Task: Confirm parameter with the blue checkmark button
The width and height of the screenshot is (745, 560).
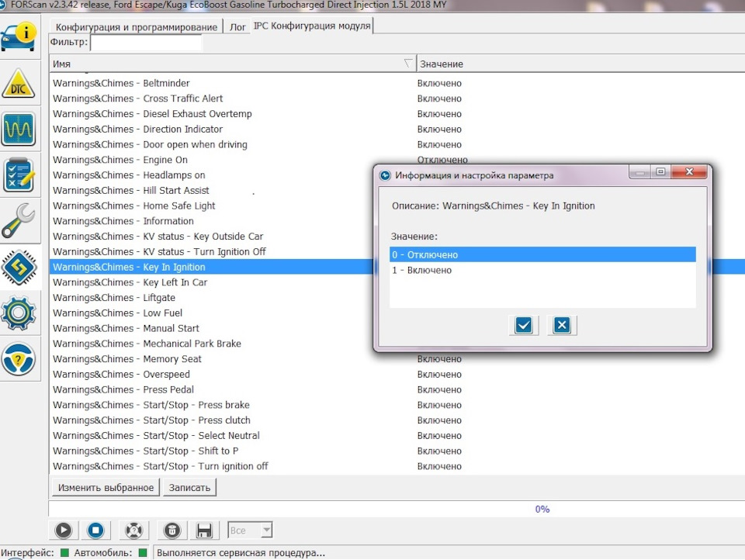Action: 524,325
